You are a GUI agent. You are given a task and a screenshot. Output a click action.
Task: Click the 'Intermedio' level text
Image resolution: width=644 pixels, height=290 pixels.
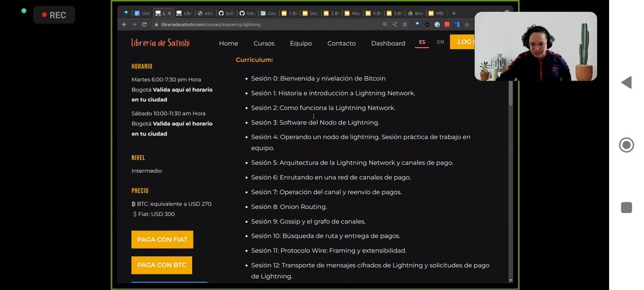147,171
